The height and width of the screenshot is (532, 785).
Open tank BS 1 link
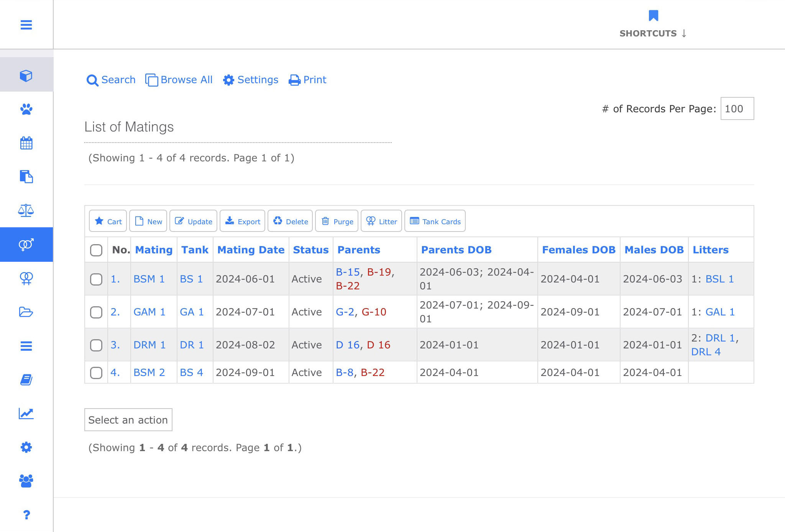coord(191,279)
